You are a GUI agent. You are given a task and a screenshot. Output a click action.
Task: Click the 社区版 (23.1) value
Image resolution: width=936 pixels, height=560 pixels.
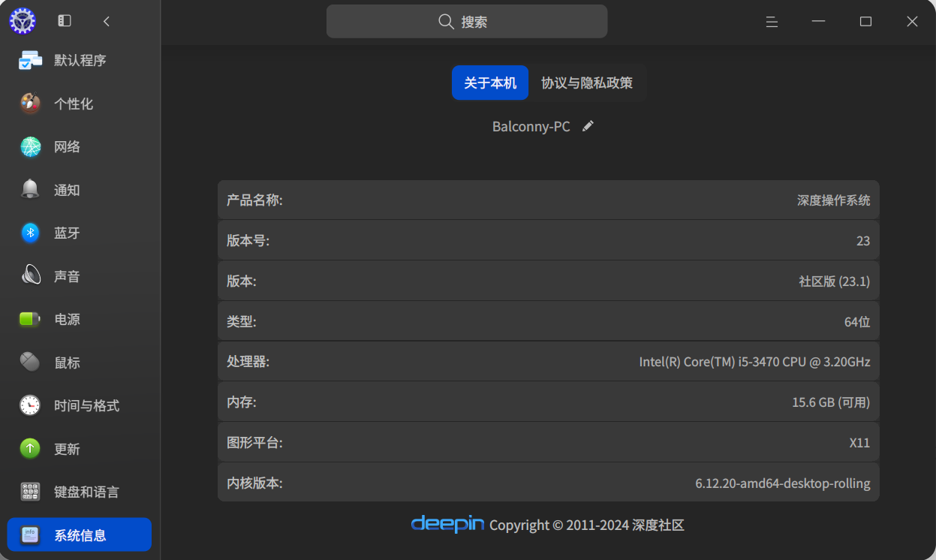835,281
